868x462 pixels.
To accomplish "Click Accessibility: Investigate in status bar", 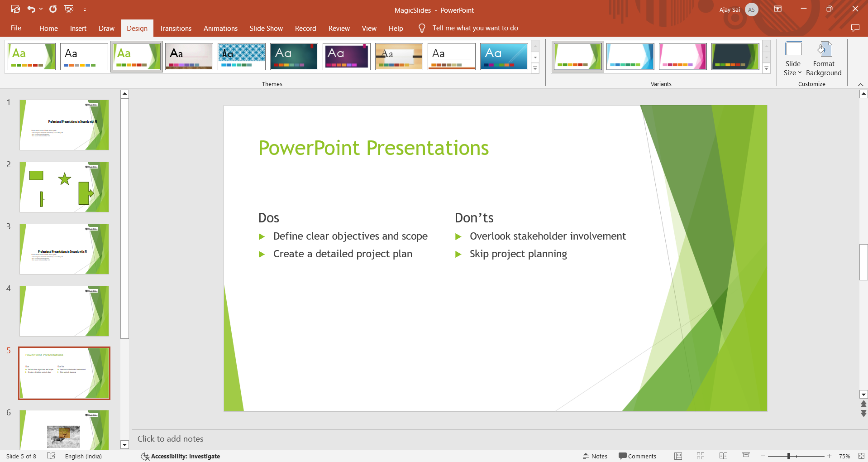I will pyautogui.click(x=181, y=456).
